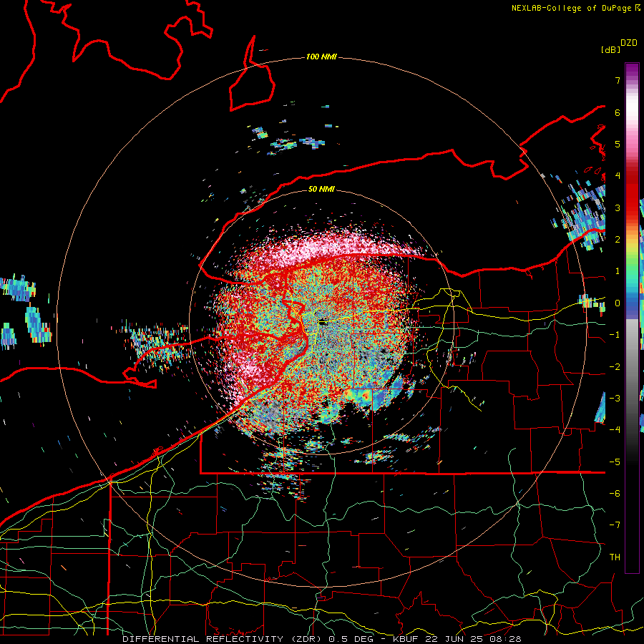The width and height of the screenshot is (644, 644).
Task: Click the [dB] unit label
Action: 610,49
